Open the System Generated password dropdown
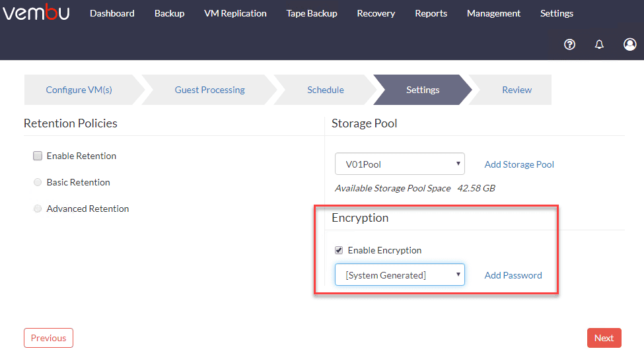The image size is (644, 361). click(x=400, y=275)
